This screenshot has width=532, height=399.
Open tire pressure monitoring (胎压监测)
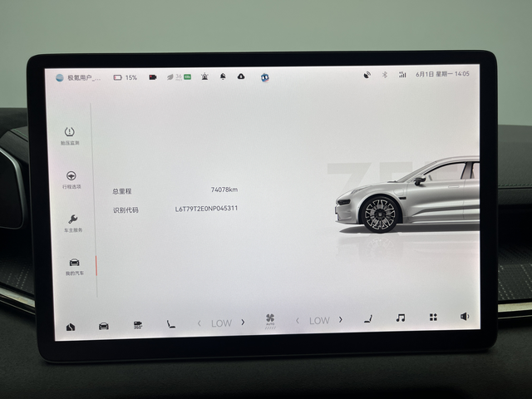(70, 136)
